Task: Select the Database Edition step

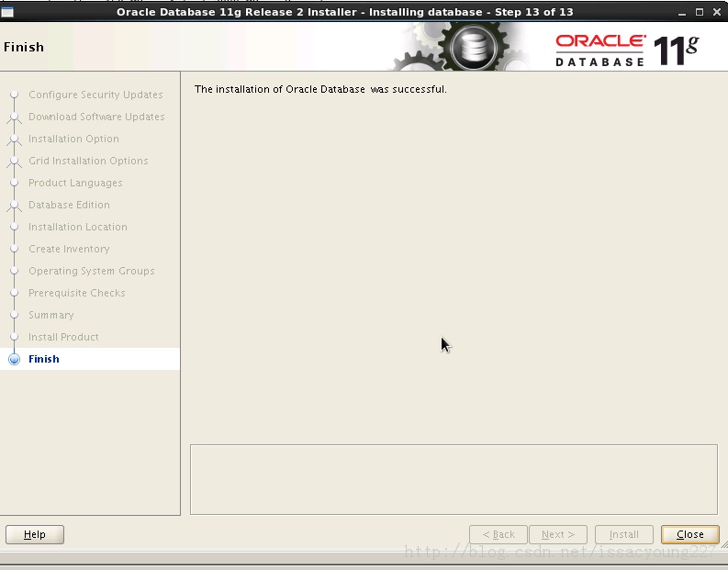Action: coord(69,205)
